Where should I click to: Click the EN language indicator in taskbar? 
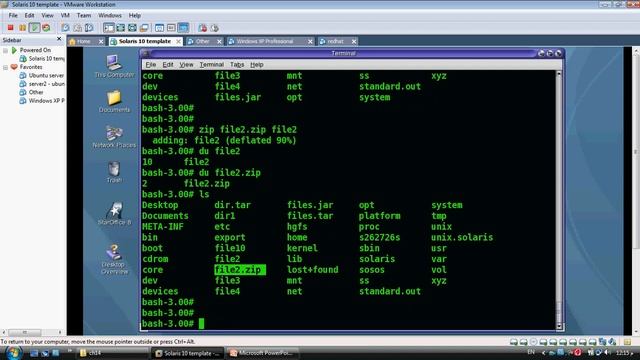click(x=531, y=352)
